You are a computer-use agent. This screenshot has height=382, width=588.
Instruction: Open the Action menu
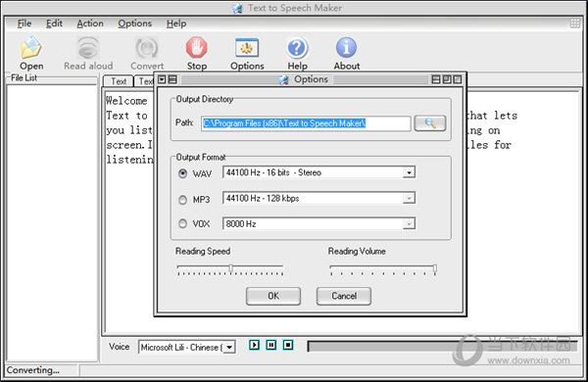(x=90, y=24)
